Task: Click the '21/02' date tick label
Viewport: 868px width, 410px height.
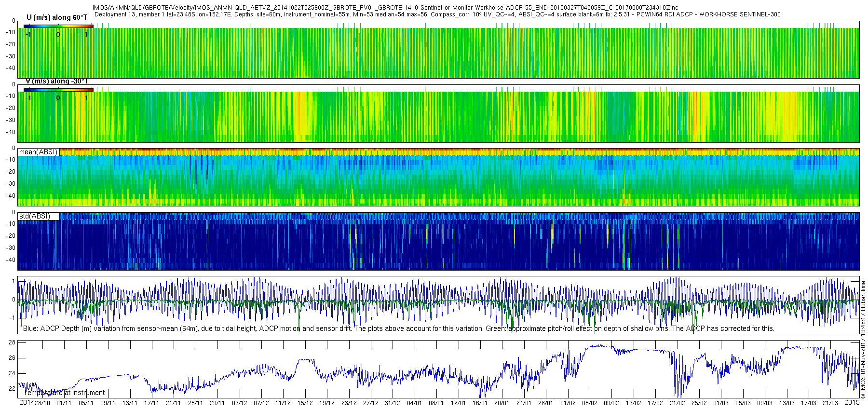Action: [677, 403]
